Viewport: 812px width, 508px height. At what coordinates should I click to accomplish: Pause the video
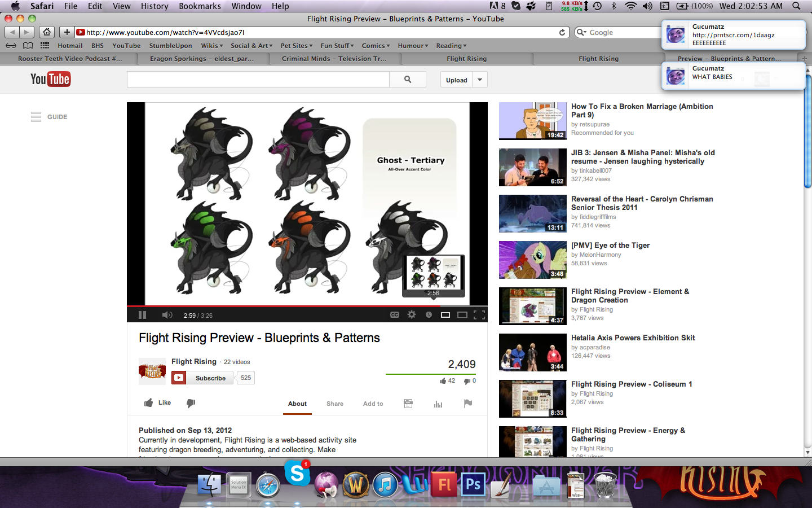click(x=142, y=315)
